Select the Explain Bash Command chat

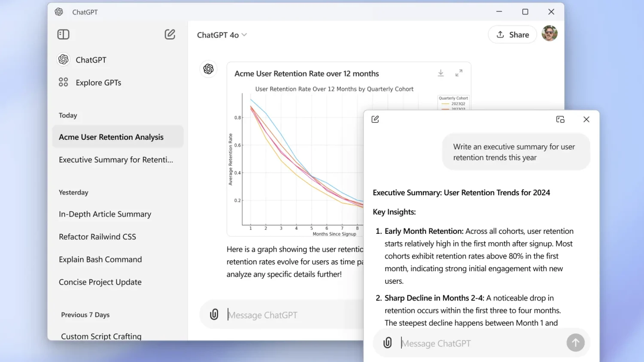pos(100,259)
